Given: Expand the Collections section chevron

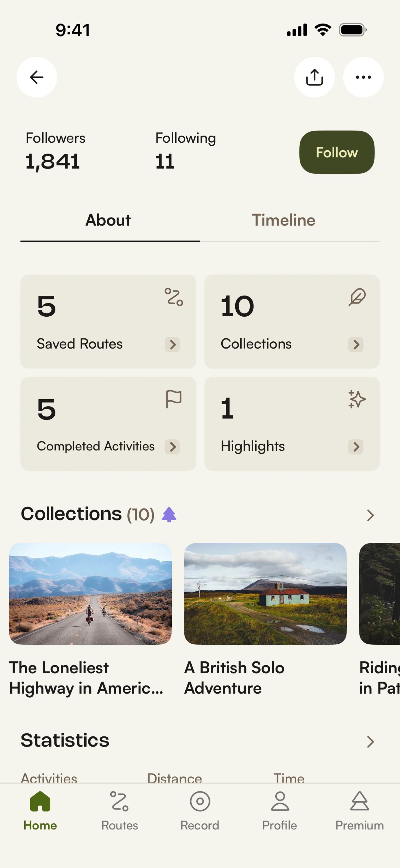Looking at the screenshot, I should point(370,515).
